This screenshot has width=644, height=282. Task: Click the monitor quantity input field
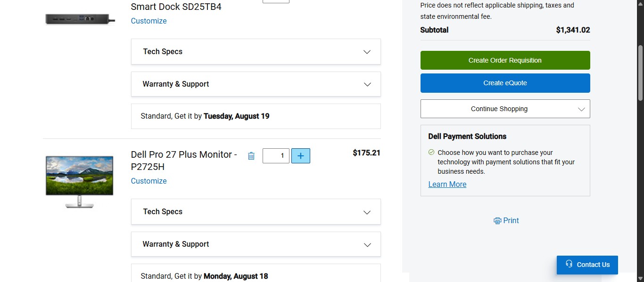click(x=276, y=155)
